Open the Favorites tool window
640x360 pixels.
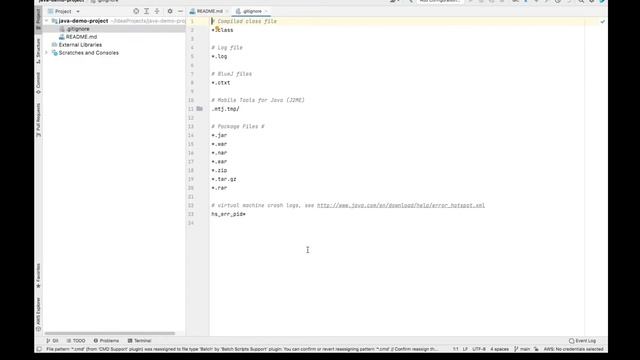pyautogui.click(x=38, y=276)
